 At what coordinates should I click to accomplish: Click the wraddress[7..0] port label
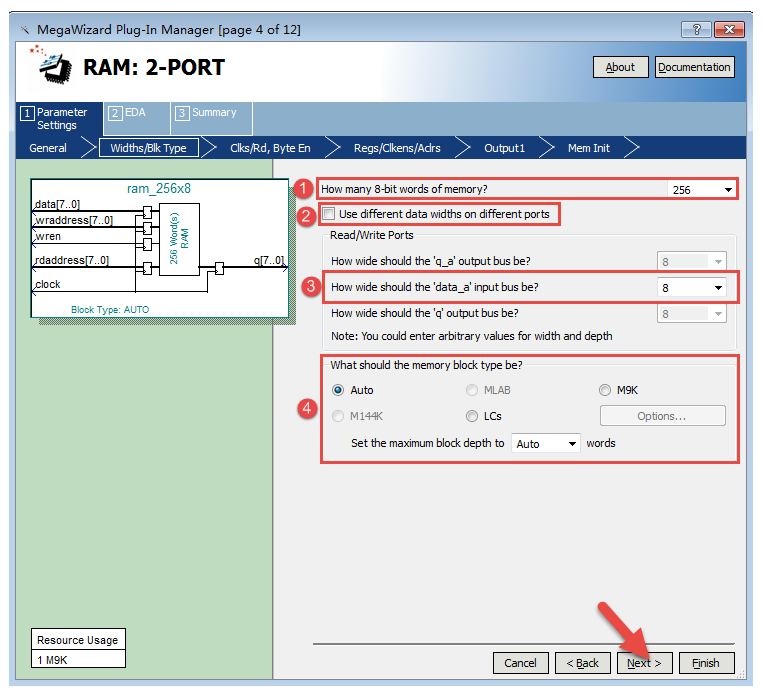point(74,220)
